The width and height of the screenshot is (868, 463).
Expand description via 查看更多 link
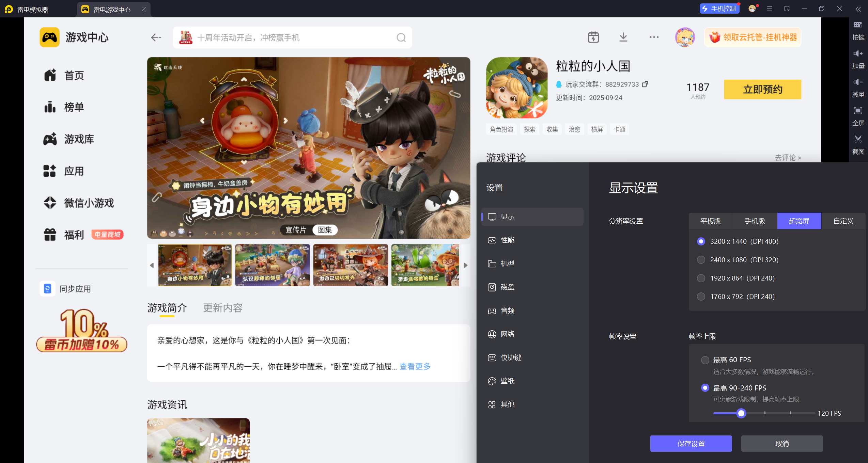click(x=415, y=367)
